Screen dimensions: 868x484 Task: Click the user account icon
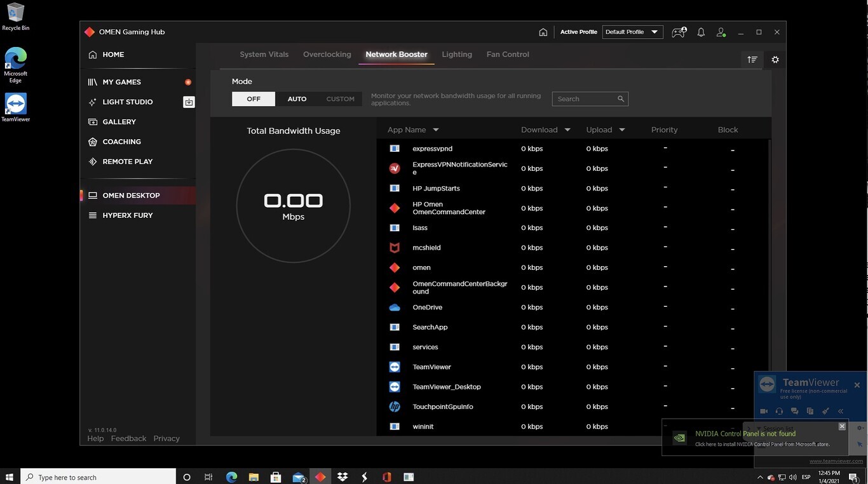(x=721, y=32)
